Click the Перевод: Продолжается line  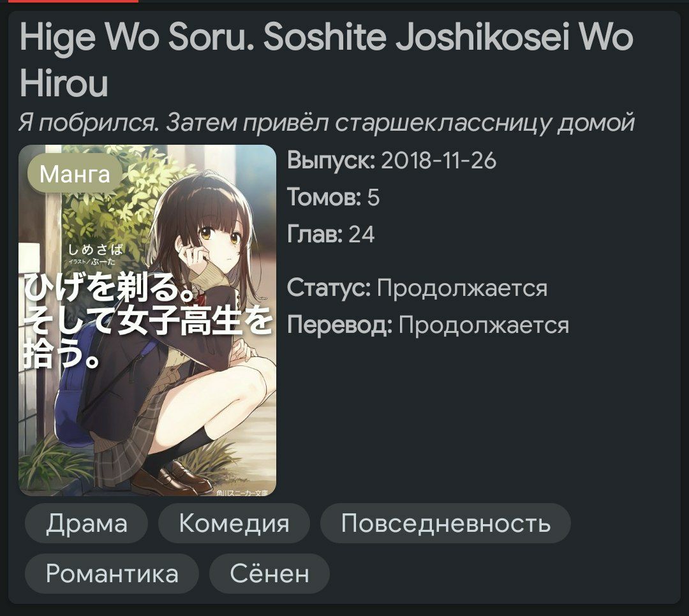click(428, 325)
